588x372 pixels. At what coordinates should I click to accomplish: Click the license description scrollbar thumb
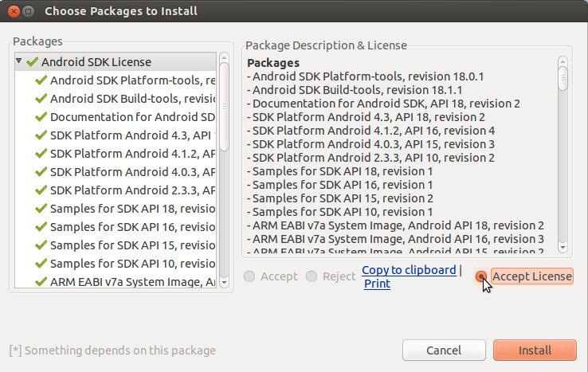[563, 78]
